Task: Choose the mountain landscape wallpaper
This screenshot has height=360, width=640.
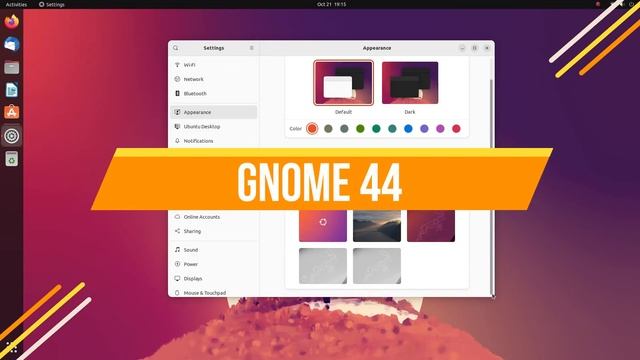Action: tap(377, 226)
